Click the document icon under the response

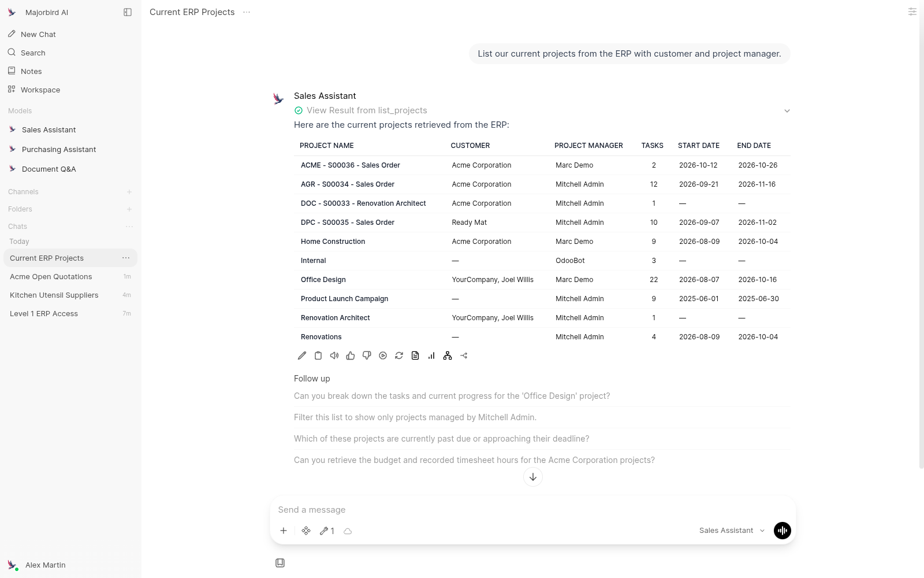pos(415,355)
